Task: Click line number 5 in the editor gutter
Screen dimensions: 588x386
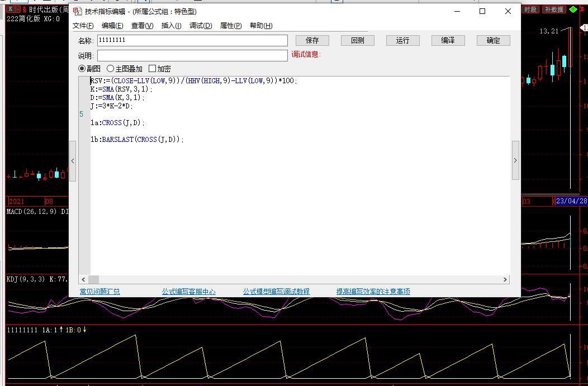Action: pos(82,115)
